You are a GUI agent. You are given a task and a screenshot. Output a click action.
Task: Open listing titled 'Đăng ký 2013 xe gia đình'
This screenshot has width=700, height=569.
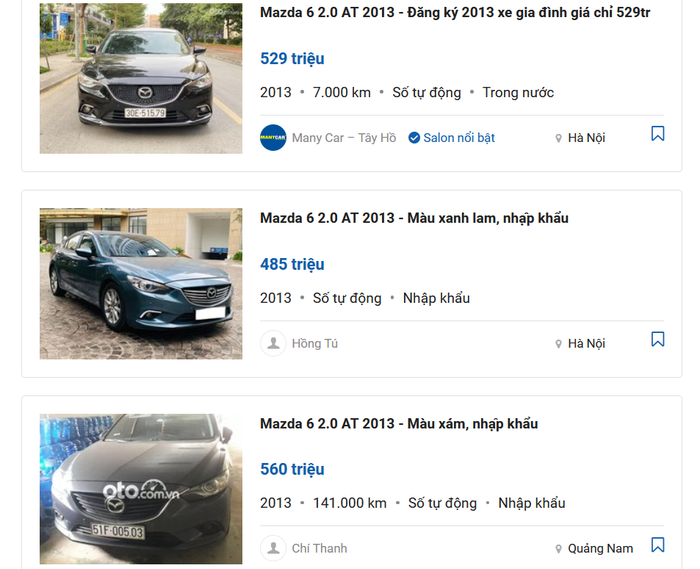[x=455, y=12]
